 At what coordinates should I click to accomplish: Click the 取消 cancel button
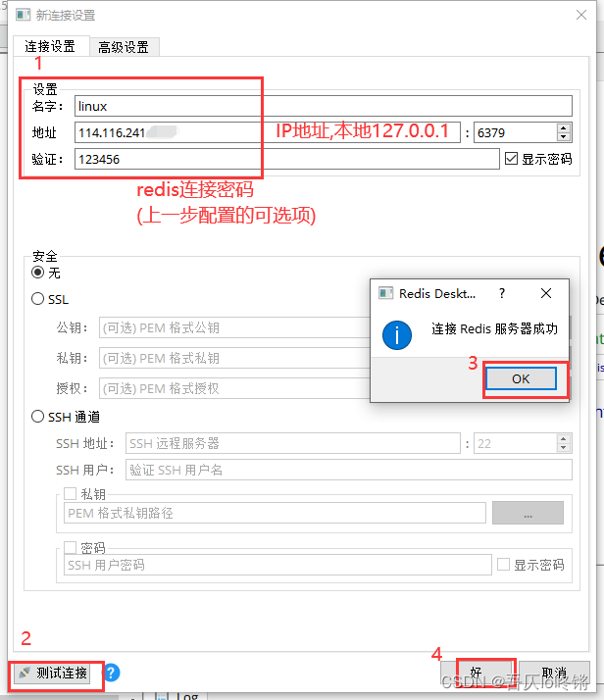554,674
